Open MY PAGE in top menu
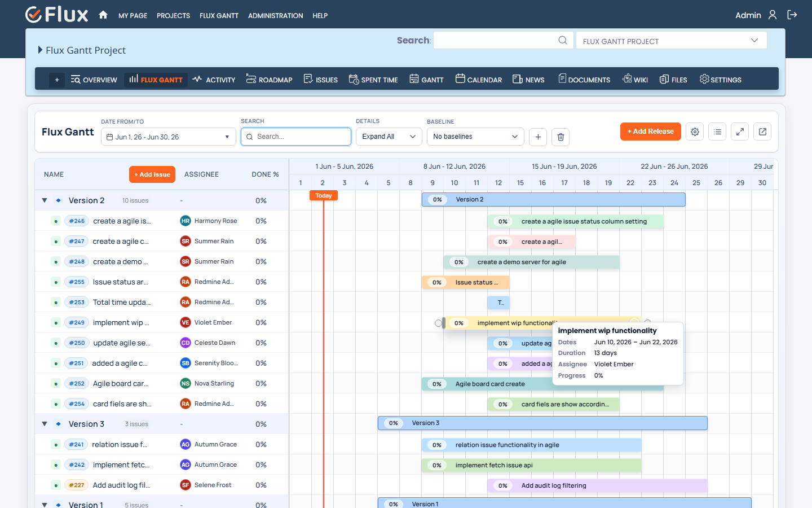The width and height of the screenshot is (812, 508). coord(133,16)
